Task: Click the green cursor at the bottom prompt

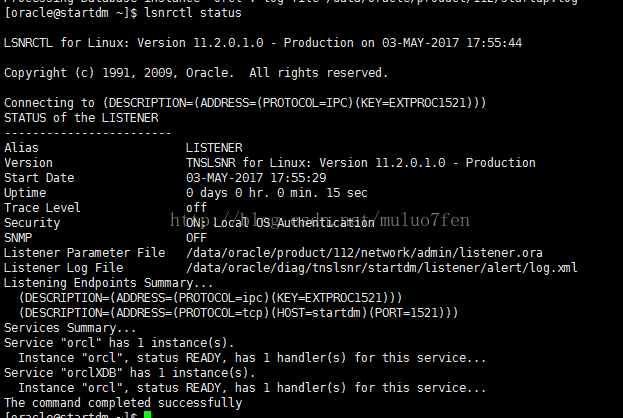Action: point(147,414)
